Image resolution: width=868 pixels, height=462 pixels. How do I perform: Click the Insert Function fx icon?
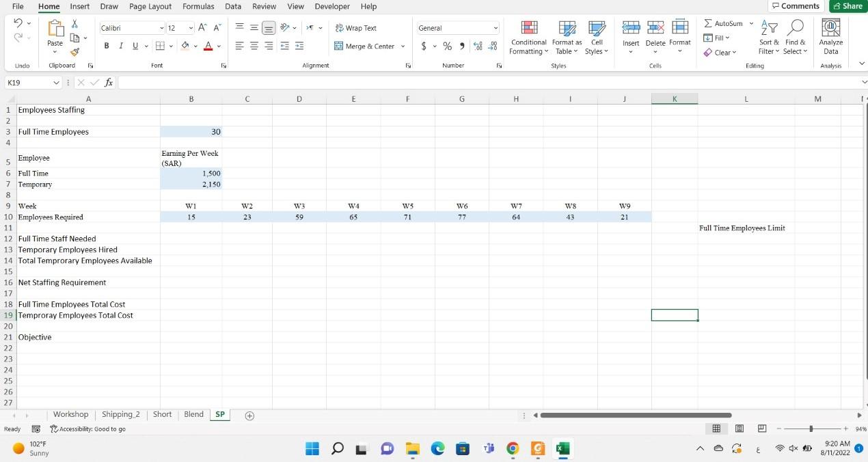pyautogui.click(x=109, y=83)
